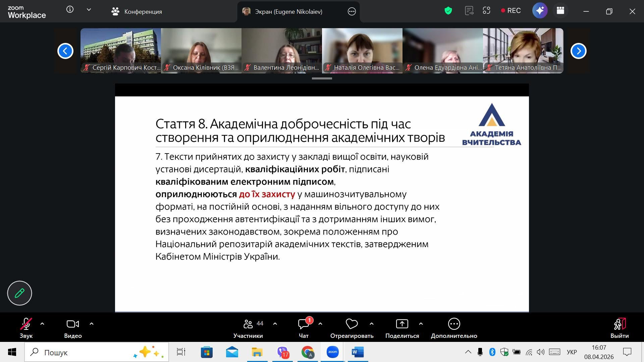
Task: Expand hidden system tray icons
Action: point(468,352)
